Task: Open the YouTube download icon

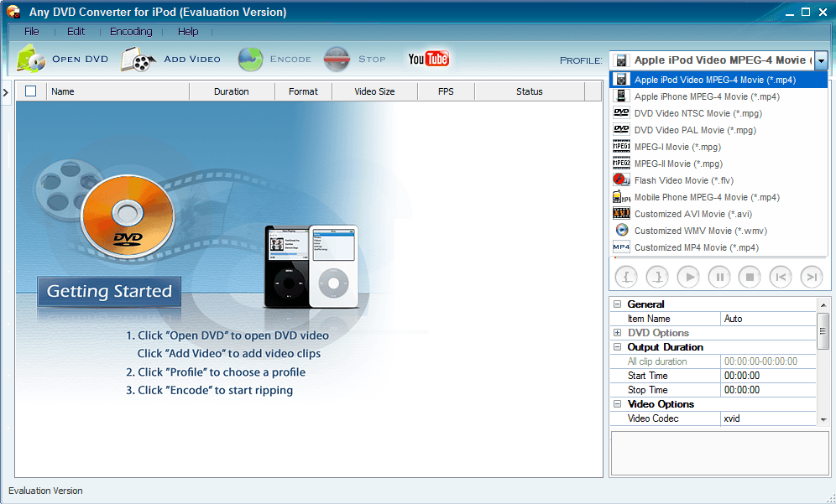Action: click(429, 59)
